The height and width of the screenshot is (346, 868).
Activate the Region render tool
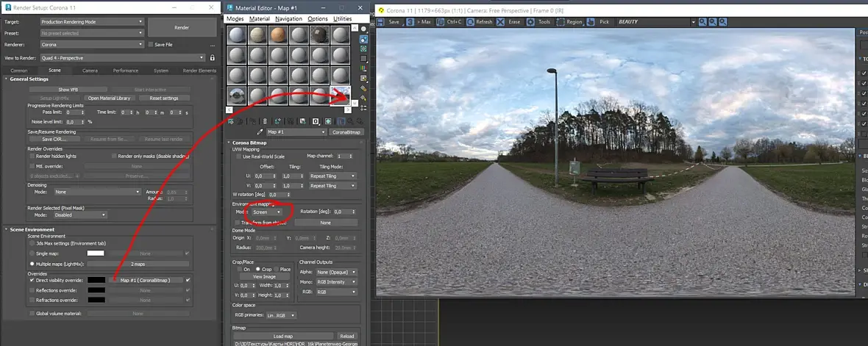(569, 22)
